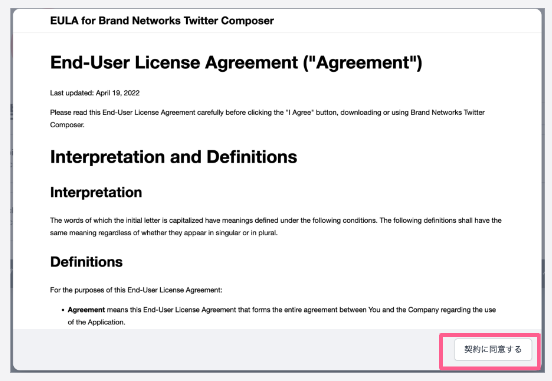This screenshot has height=381, width=552.
Task: Click the paragraph beginning 'Please read this End-User License Agreement'
Action: coord(268,119)
